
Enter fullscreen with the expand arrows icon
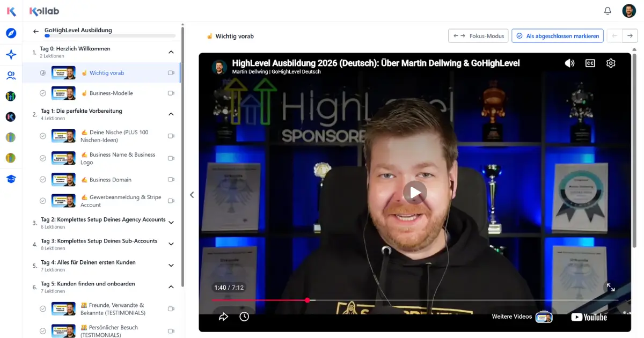tap(611, 288)
